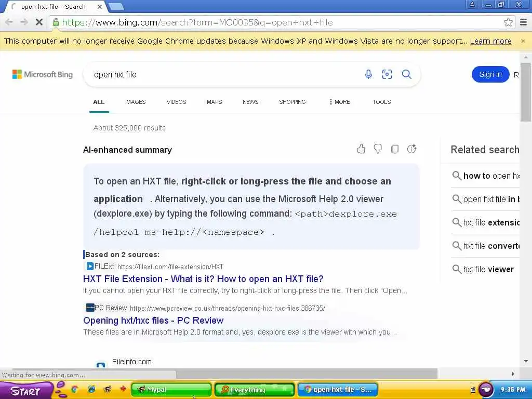Open visual search camera icon
Image resolution: width=532 pixels, height=399 pixels.
point(387,74)
